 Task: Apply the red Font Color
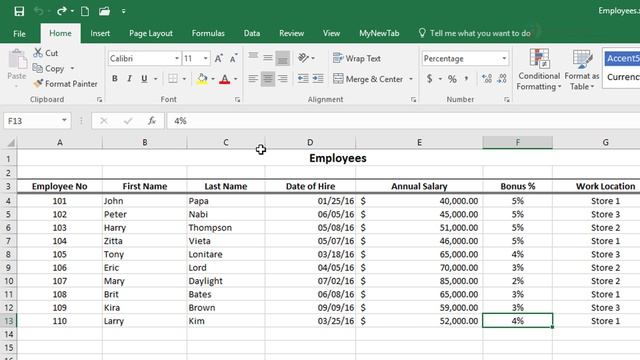(224, 79)
